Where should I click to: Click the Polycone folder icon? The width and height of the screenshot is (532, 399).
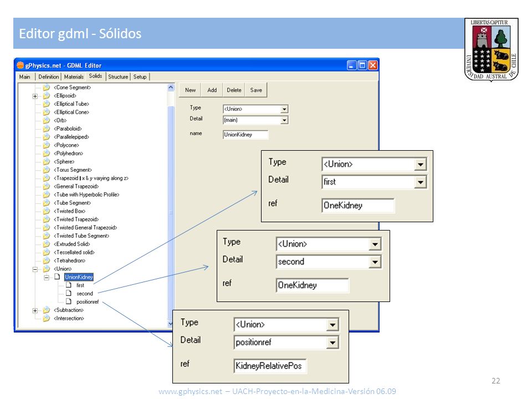coord(47,145)
